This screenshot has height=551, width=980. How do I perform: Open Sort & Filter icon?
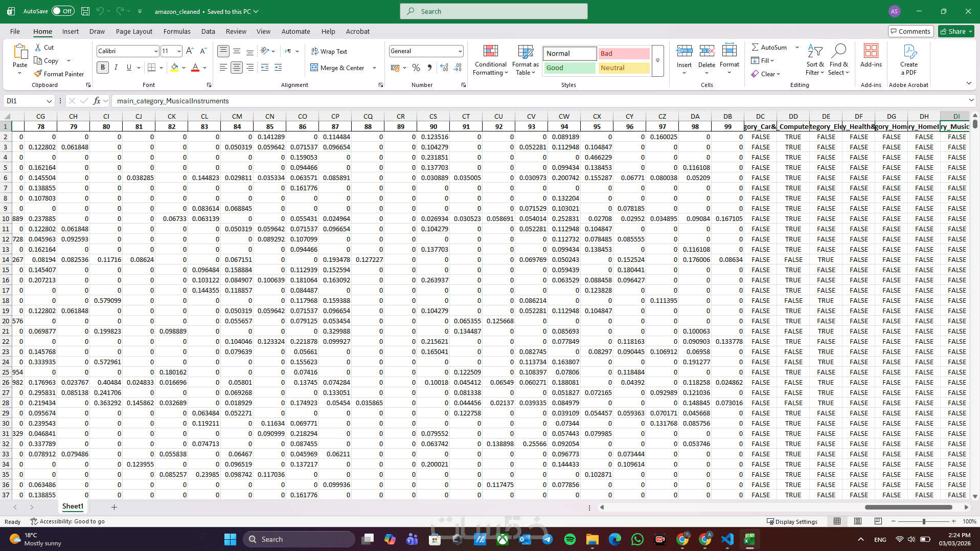click(x=815, y=51)
